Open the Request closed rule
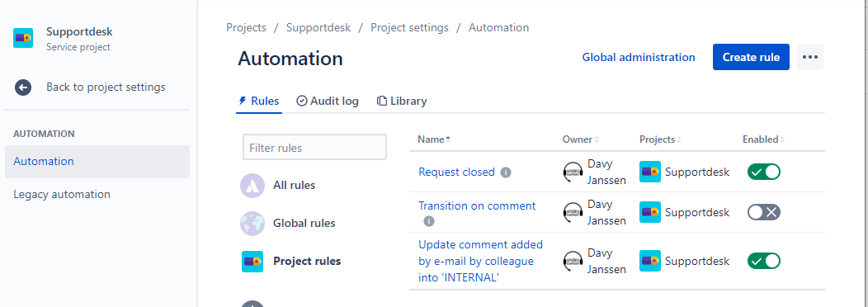This screenshot has height=307, width=868. tap(457, 172)
